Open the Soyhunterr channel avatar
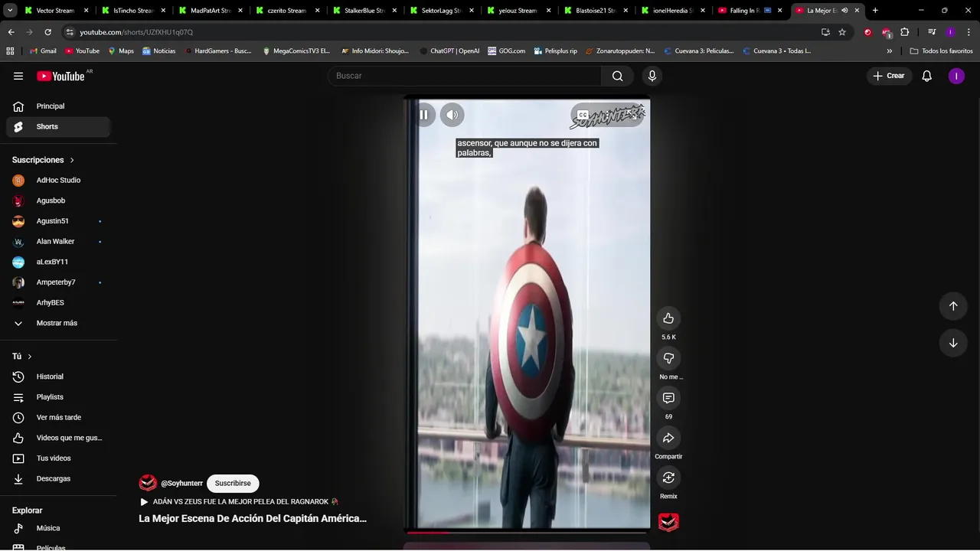Screen dimensions: 980x551 tap(148, 483)
